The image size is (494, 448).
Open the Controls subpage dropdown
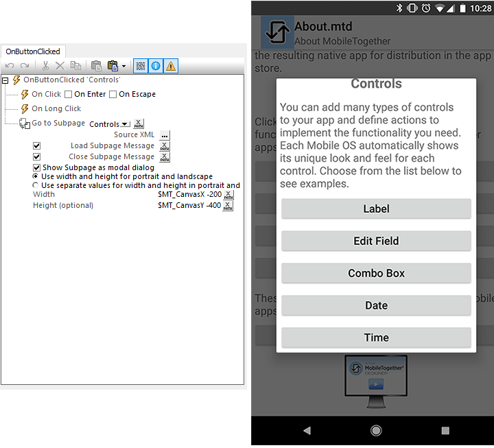(125, 124)
